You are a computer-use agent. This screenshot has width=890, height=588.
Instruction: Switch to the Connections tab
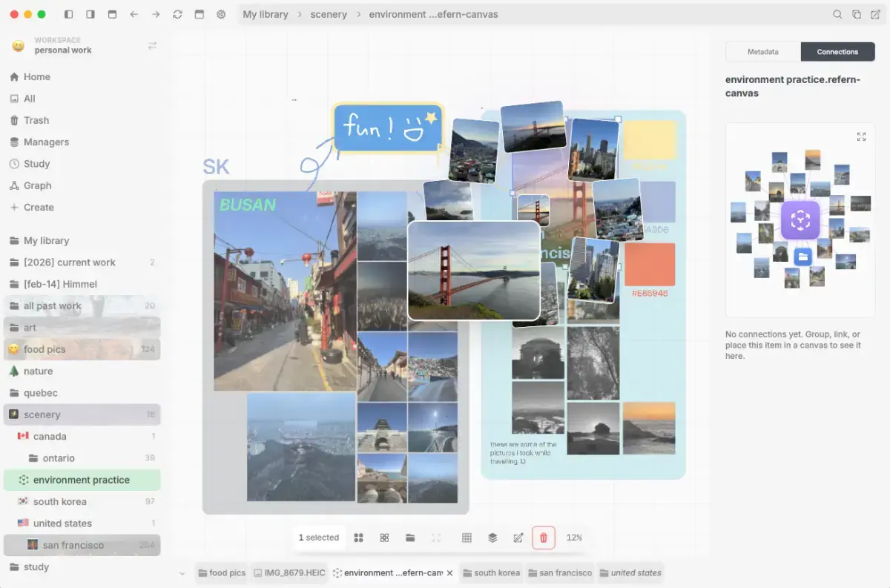tap(837, 52)
